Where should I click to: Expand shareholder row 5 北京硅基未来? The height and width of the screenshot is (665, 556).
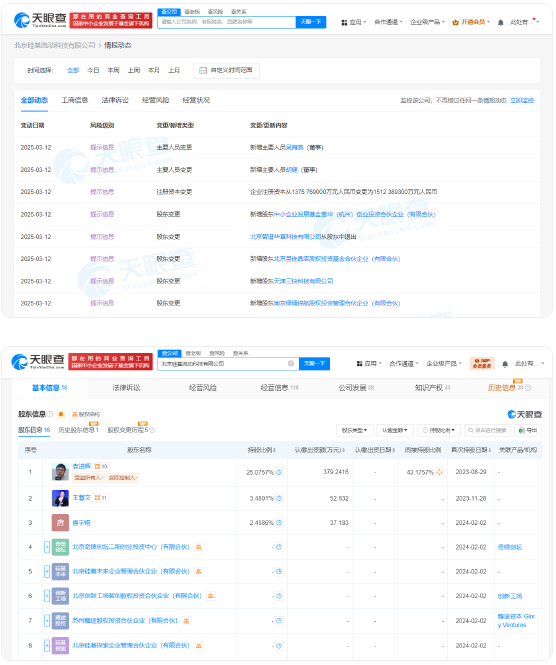coord(47,572)
